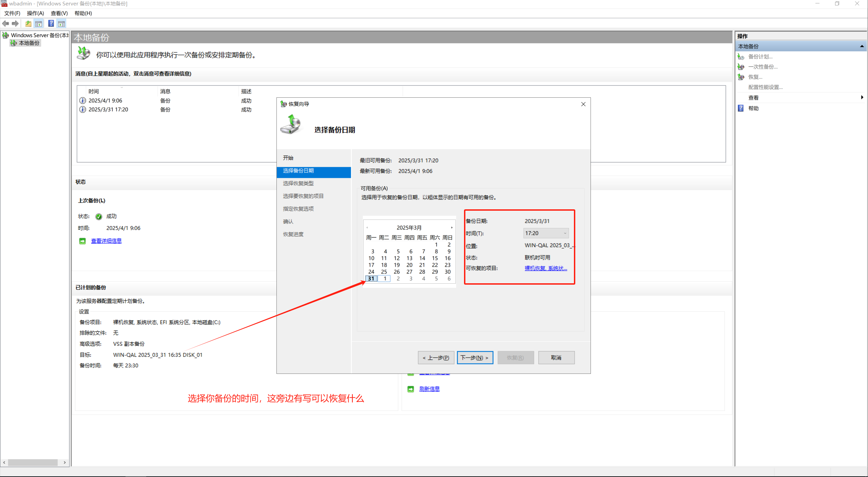Collapse the 本地备份 actions section
This screenshot has width=868, height=477.
coord(862,46)
